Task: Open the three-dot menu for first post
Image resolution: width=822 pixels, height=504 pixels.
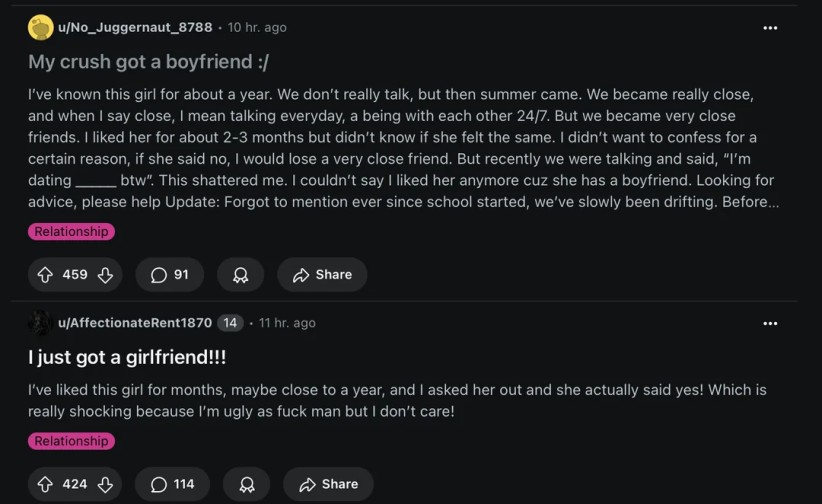Action: (770, 28)
